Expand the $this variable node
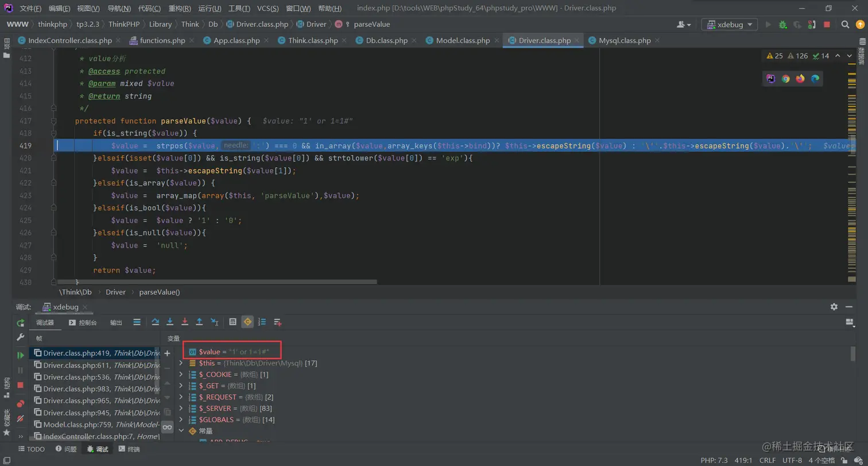Image resolution: width=868 pixels, height=466 pixels. 181,363
